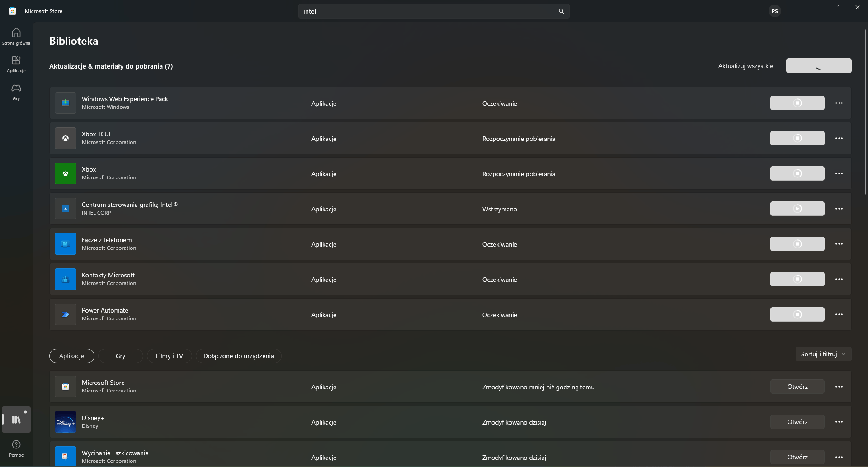
Task: Select the Filmy i TV filter tab
Action: (x=170, y=356)
